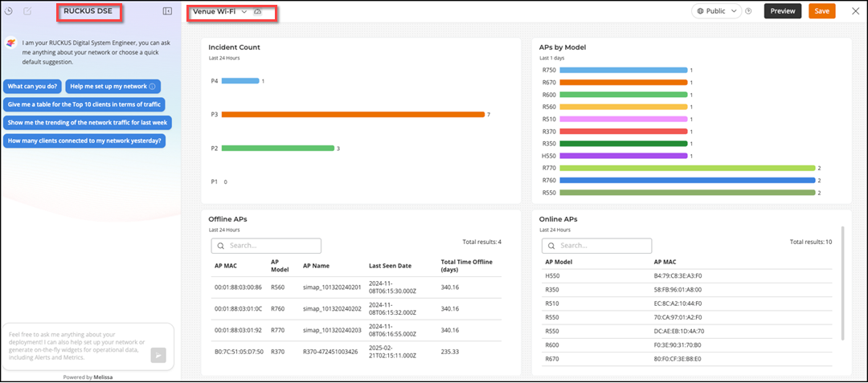This screenshot has height=383, width=868.
Task: Click the orange P3 incident bar
Action: [x=353, y=115]
